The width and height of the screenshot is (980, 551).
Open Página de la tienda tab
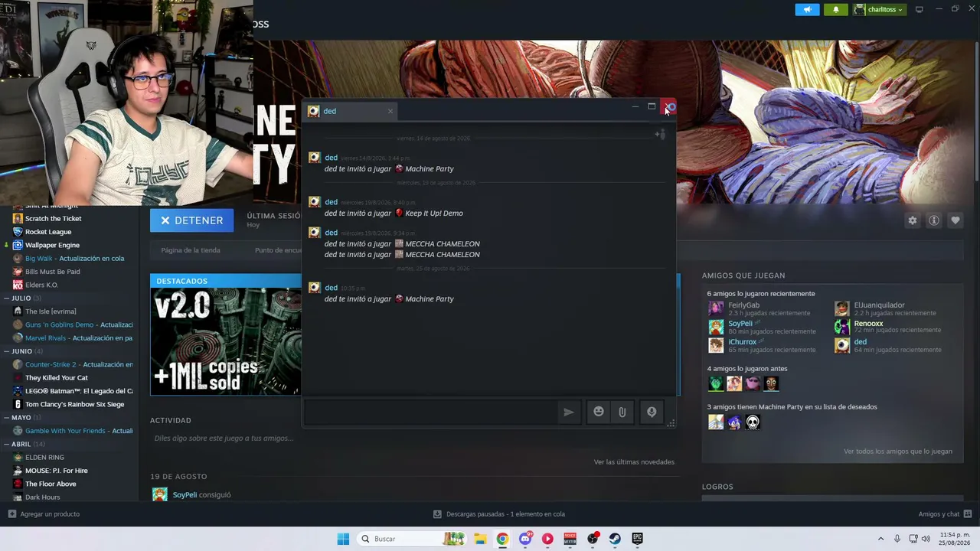pyautogui.click(x=191, y=250)
